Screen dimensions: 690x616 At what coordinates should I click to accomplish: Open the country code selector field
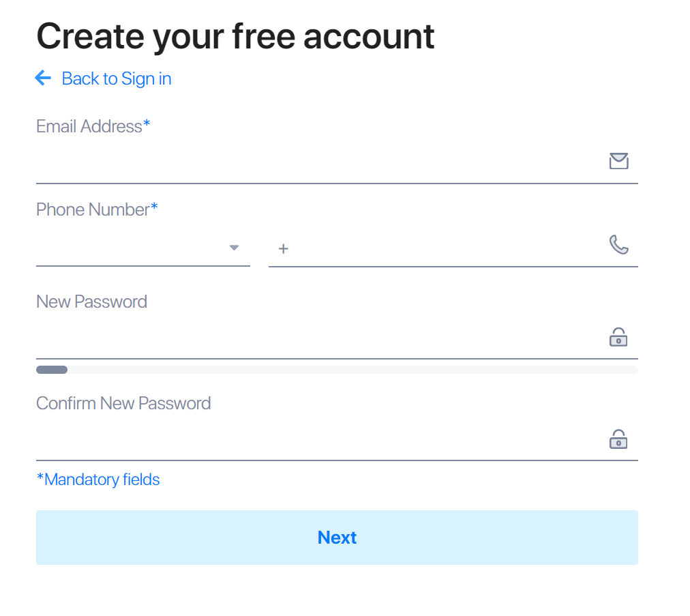point(143,248)
